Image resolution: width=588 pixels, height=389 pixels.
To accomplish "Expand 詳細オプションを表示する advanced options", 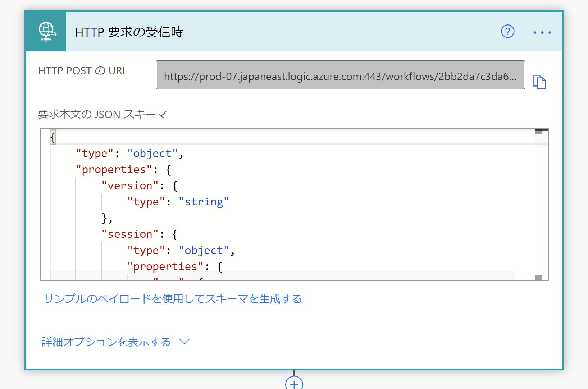I will 106,342.
